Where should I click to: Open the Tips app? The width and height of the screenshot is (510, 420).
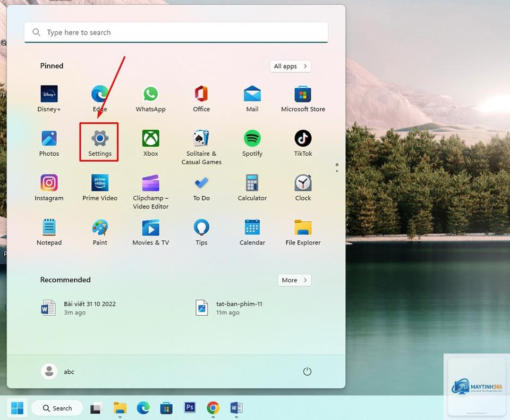click(201, 232)
